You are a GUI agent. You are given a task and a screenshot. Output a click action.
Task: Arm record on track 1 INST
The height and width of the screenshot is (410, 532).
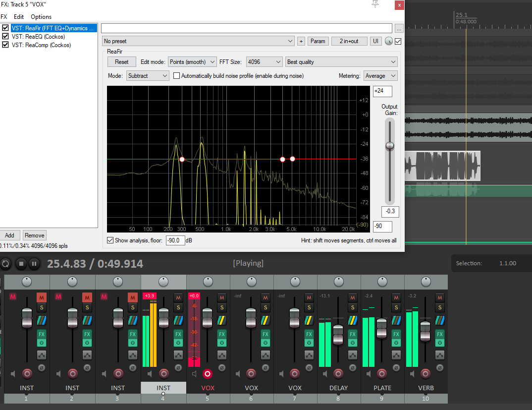pyautogui.click(x=27, y=374)
